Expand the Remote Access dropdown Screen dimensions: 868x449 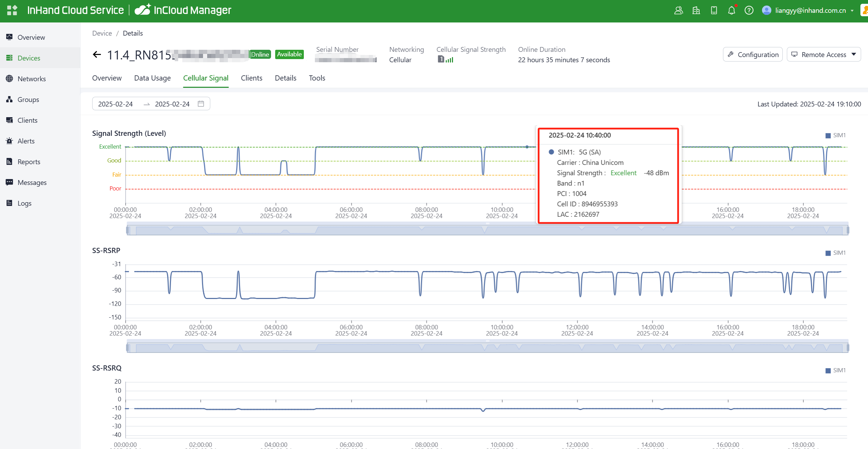pos(854,54)
